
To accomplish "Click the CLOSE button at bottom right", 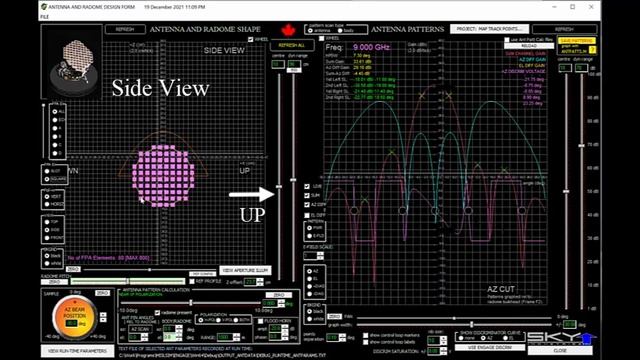I will click(560, 351).
